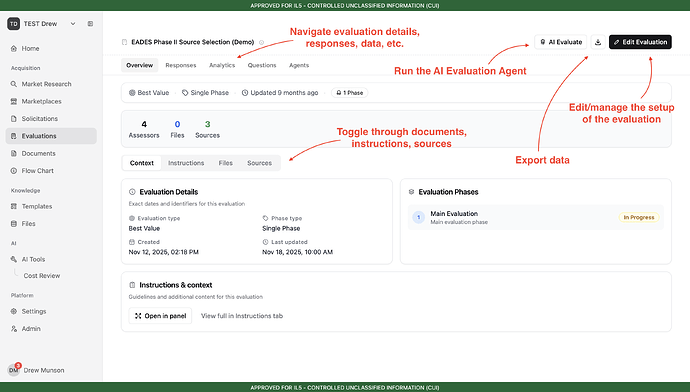This screenshot has height=392, width=690.
Task: Click the Evaluation Details clock icon
Action: pyautogui.click(x=132, y=192)
